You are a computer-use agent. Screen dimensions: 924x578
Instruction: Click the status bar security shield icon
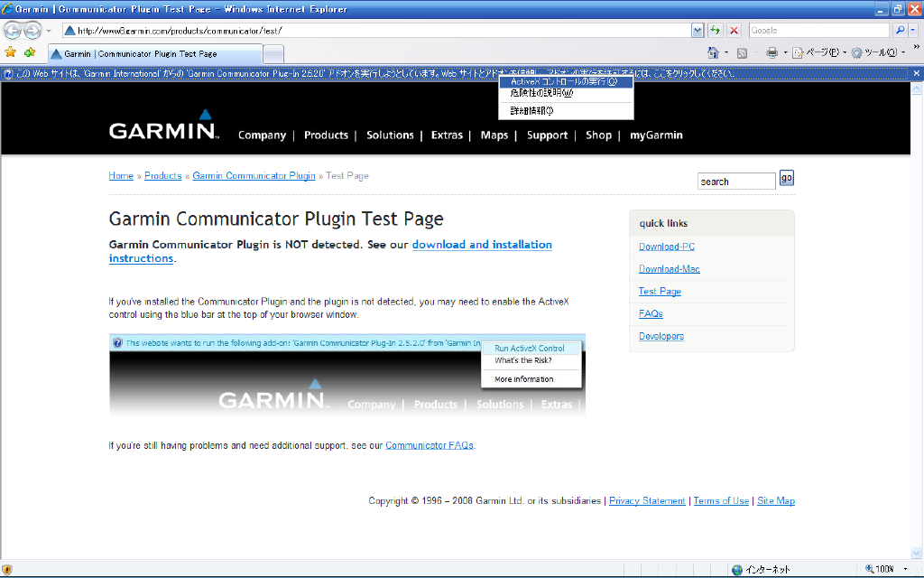(x=7, y=570)
